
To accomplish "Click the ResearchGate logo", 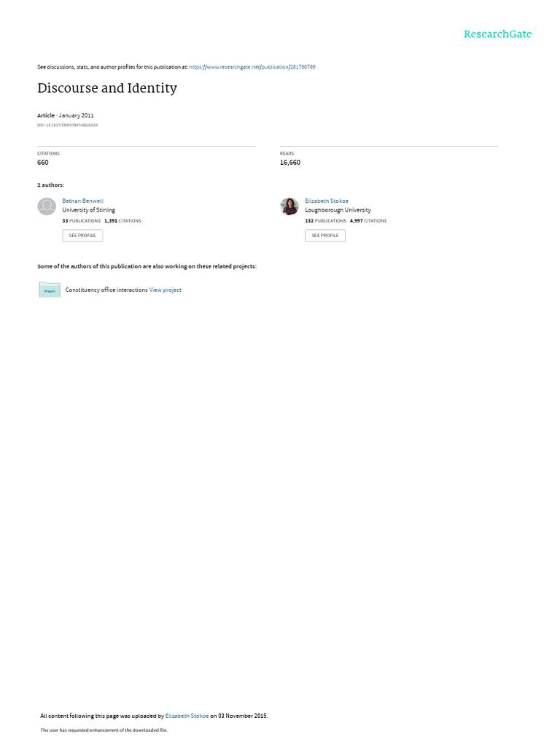I will 497,34.
